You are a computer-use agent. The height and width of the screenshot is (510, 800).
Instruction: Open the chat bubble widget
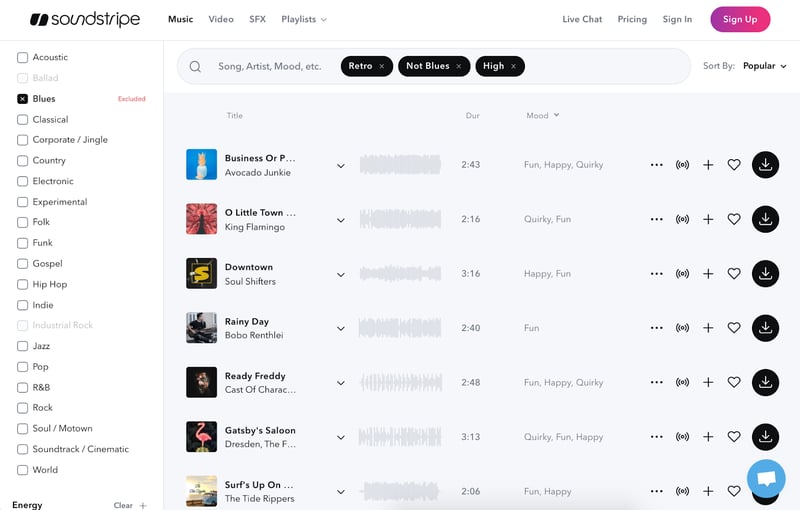pyautogui.click(x=766, y=479)
